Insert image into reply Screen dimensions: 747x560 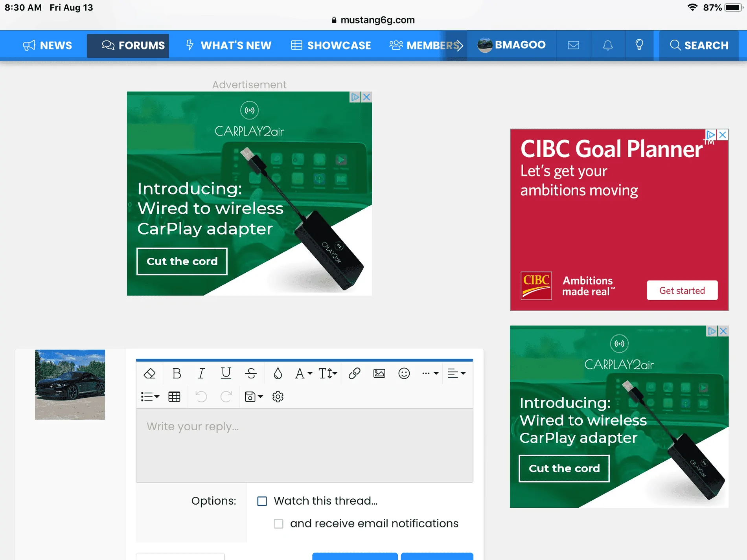(379, 373)
